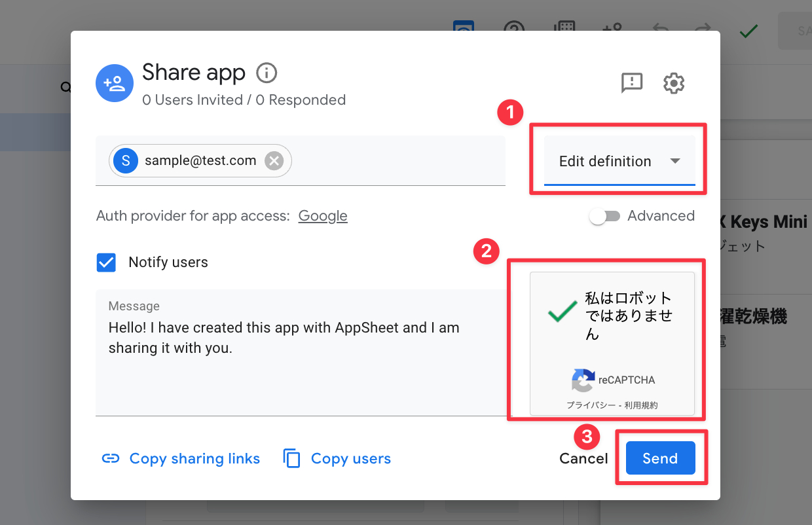Click the Share app info icon
Screen dimensions: 812x525
point(267,73)
